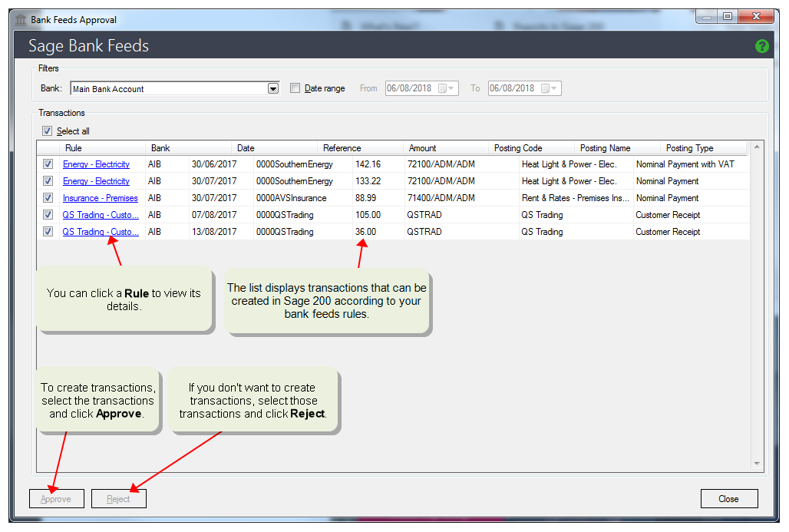
Task: Enable the Date range filter
Action: (295, 88)
